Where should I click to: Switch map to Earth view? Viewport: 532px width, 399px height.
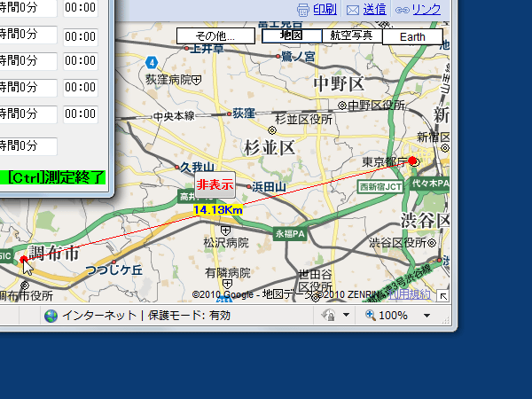(x=412, y=36)
